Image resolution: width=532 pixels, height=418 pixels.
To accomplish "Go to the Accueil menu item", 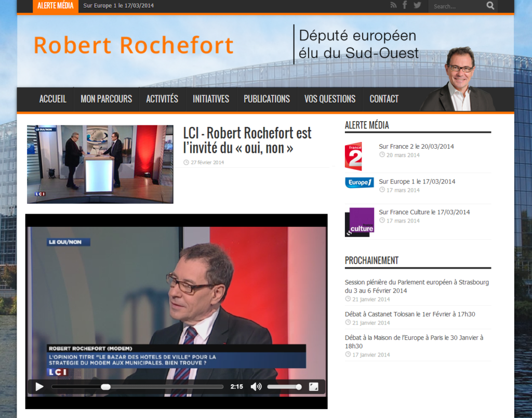I will (52, 99).
